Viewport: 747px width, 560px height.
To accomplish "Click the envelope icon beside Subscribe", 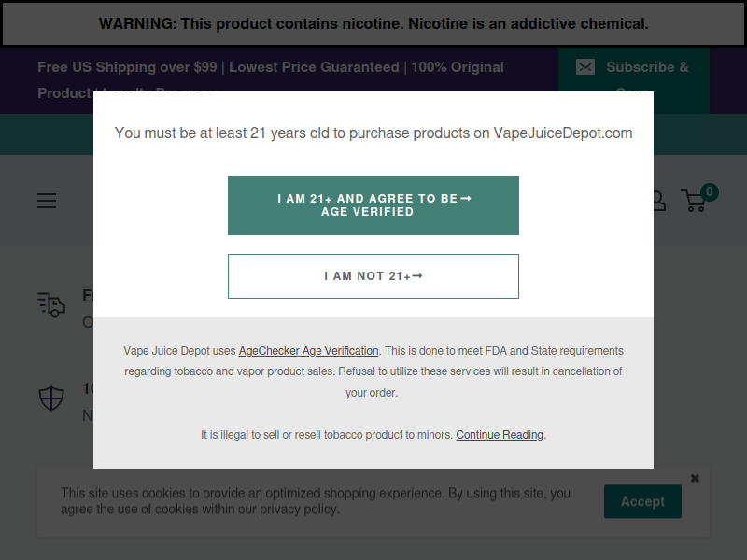I will (x=585, y=67).
